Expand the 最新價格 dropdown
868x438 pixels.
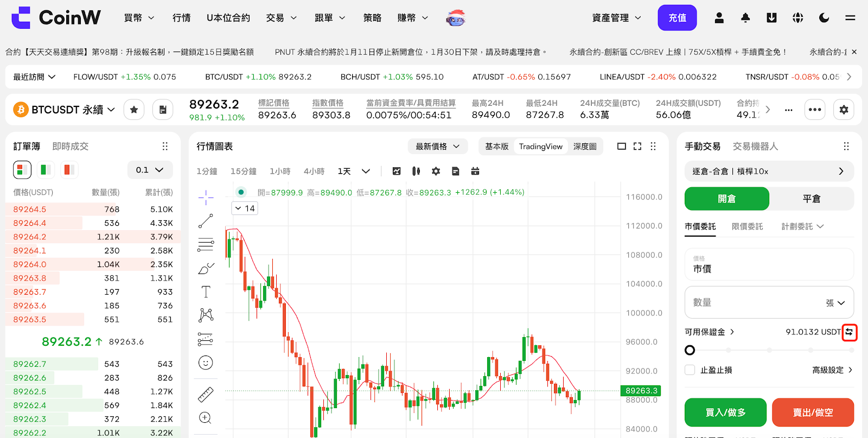point(437,147)
